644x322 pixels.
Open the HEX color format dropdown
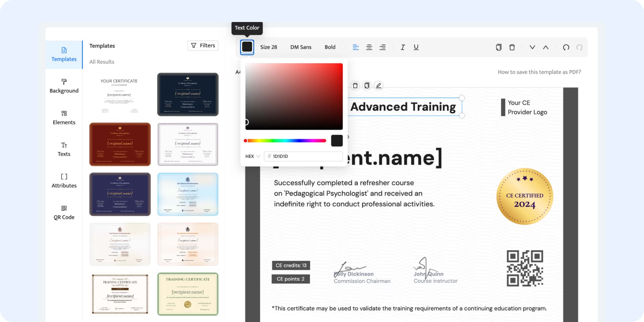point(253,156)
